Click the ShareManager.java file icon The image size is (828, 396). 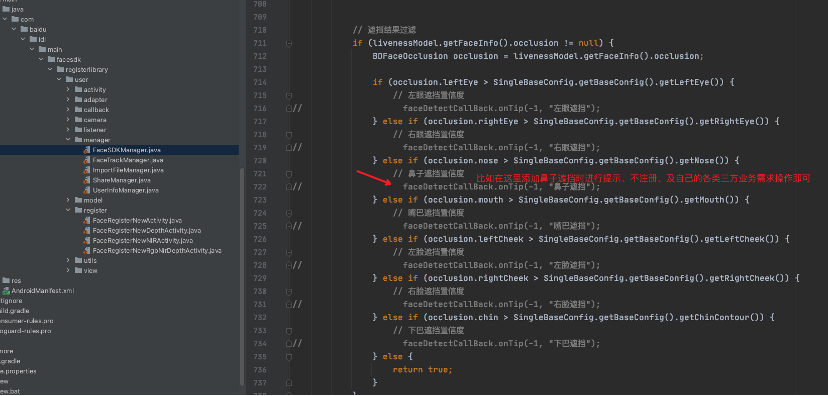pos(87,180)
